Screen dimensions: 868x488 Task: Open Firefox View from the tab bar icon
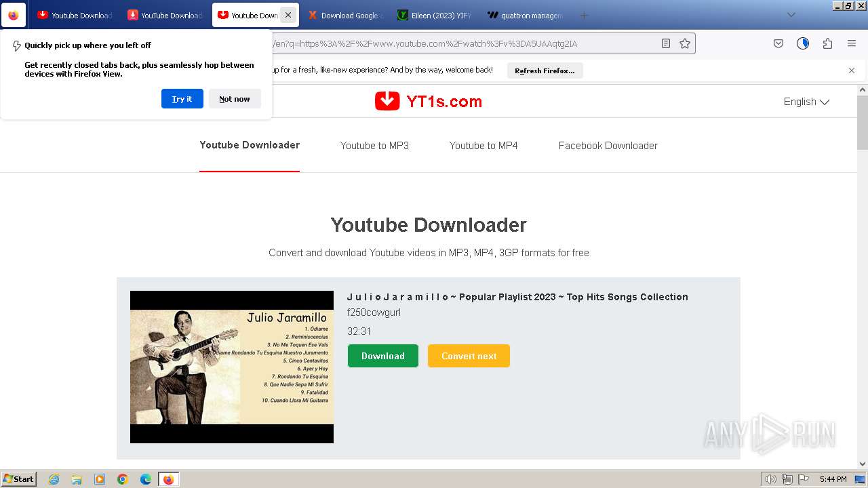14,15
